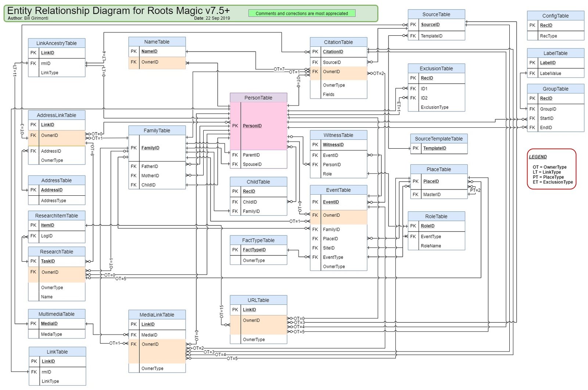Image resolution: width=588 pixels, height=390 pixels.
Task: Click the ExclusionType field in ExclusionTable
Action: (434, 107)
